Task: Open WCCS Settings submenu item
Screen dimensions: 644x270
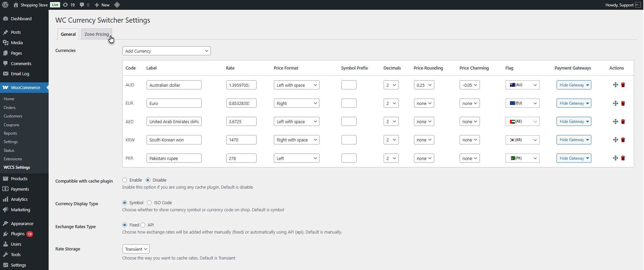Action: pos(17,167)
